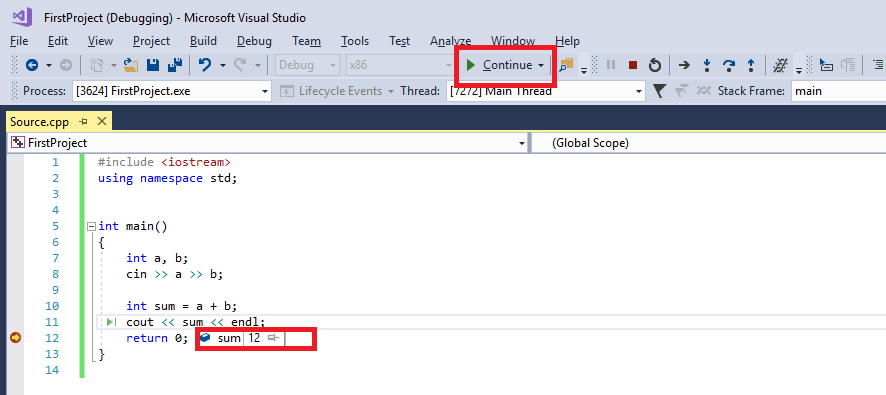The width and height of the screenshot is (886, 395).
Task: Open the File menu
Action: pos(19,41)
